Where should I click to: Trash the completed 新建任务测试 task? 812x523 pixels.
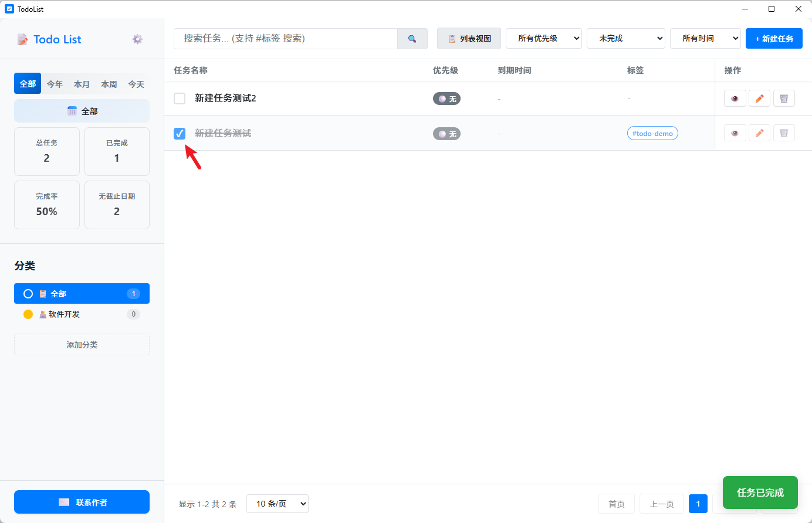point(784,133)
